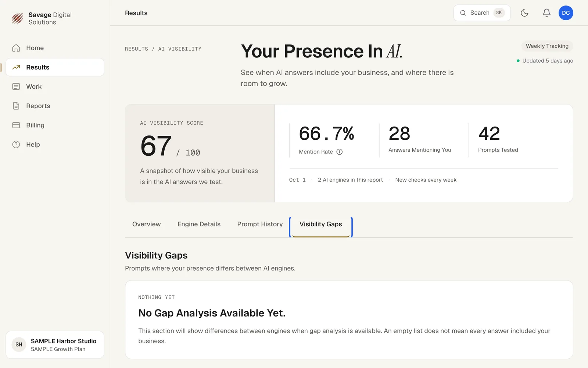Click the 'Results' page title in header
Screen dimensions: 588x368
click(x=136, y=13)
